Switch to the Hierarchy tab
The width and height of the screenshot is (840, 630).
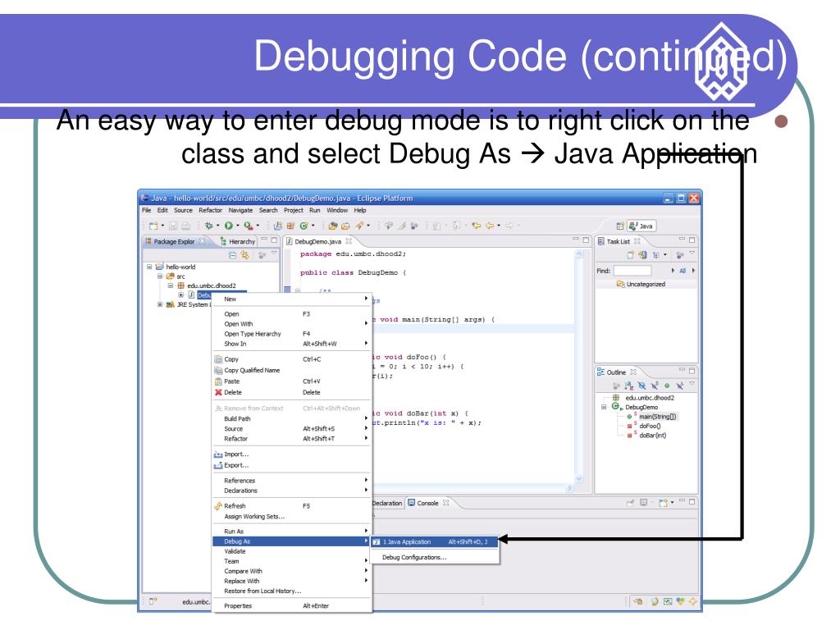click(238, 242)
